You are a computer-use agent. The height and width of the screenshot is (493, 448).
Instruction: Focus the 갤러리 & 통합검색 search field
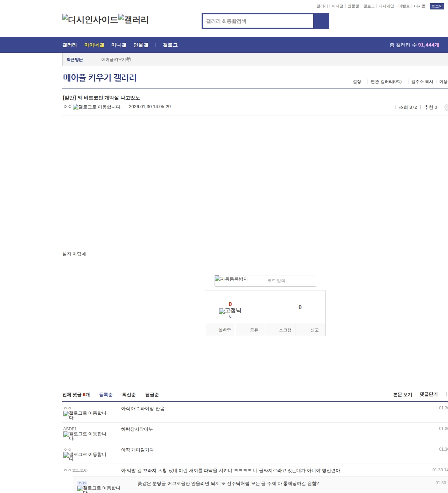tap(258, 21)
